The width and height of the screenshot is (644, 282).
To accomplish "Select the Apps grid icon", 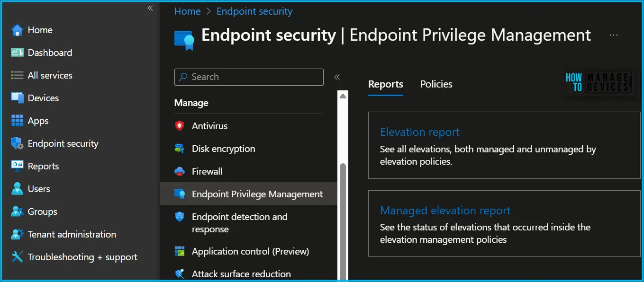I will [x=17, y=121].
